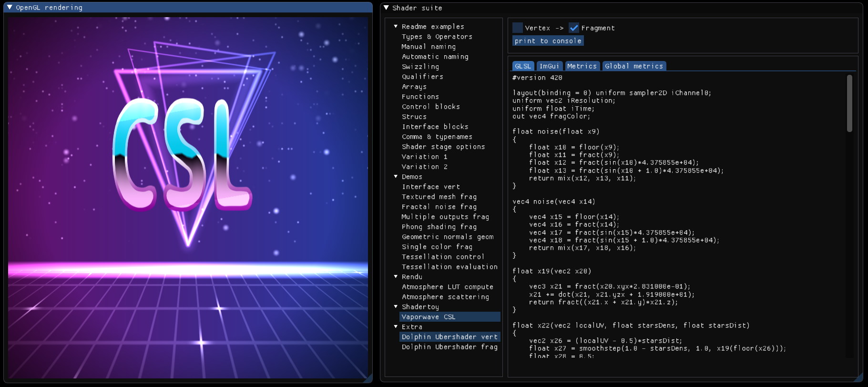
Task: Switch to the ImGui tab
Action: 550,66
